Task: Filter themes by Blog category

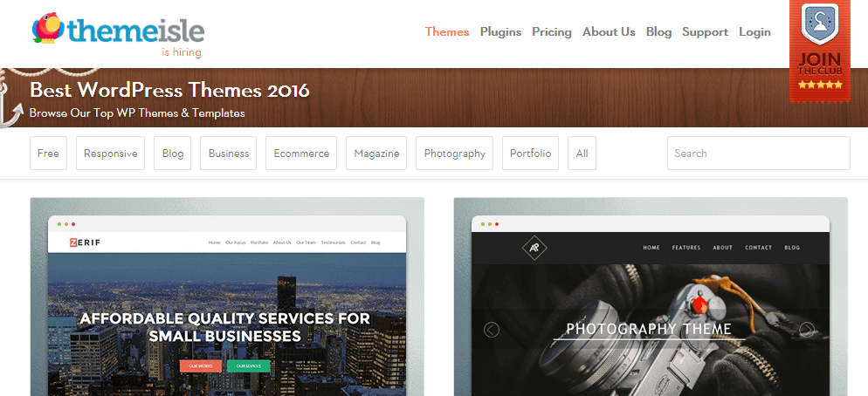Action: pos(173,154)
